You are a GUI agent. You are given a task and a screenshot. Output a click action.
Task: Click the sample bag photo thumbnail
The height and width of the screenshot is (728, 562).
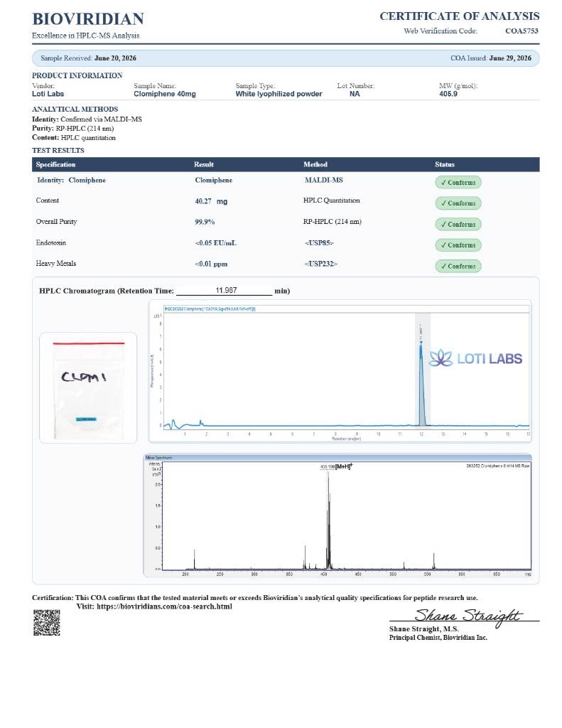(88, 387)
